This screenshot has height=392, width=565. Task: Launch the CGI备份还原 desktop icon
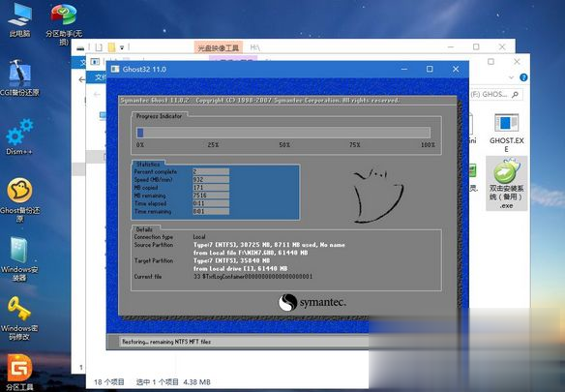tap(19, 77)
